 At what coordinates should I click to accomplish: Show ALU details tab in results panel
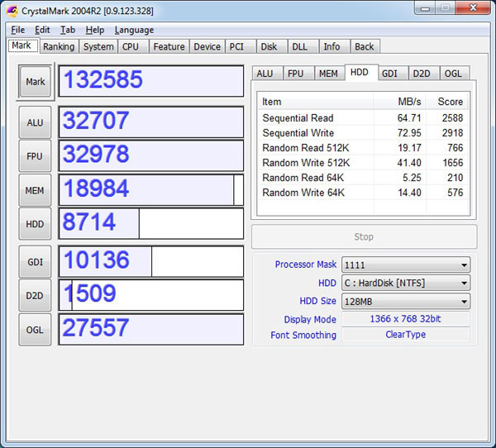pyautogui.click(x=267, y=74)
